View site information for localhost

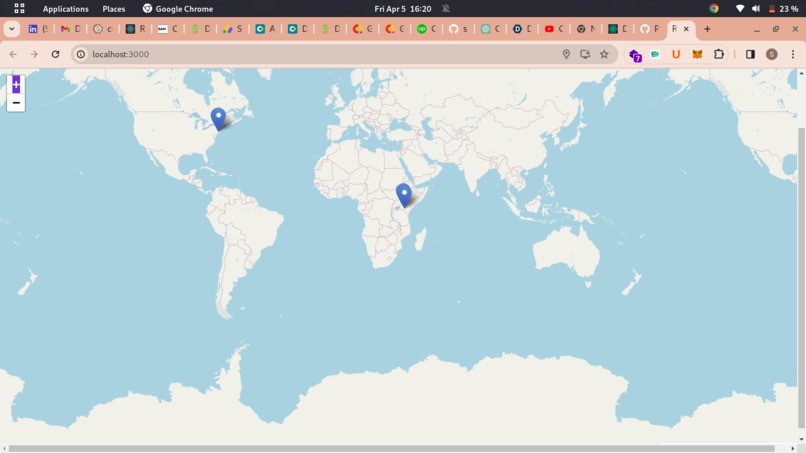[81, 54]
